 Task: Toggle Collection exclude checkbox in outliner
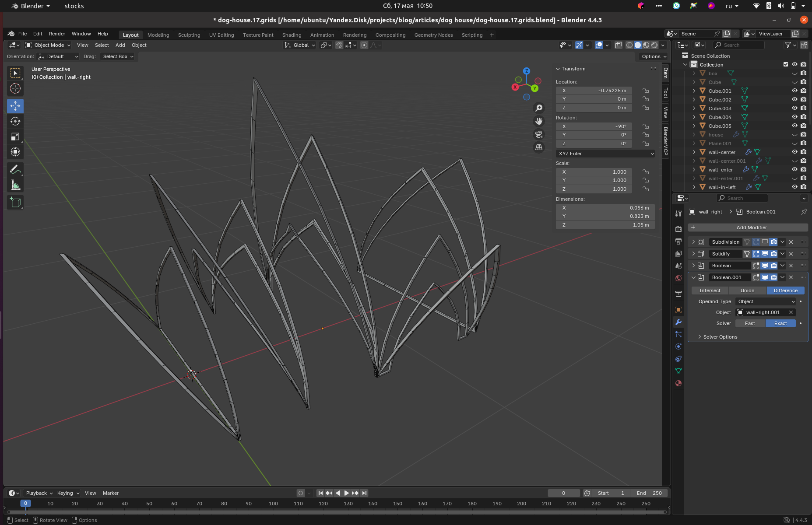click(786, 64)
